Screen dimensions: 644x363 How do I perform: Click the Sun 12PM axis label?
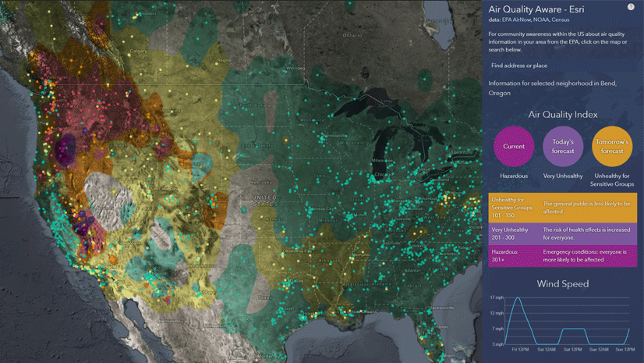click(x=625, y=350)
